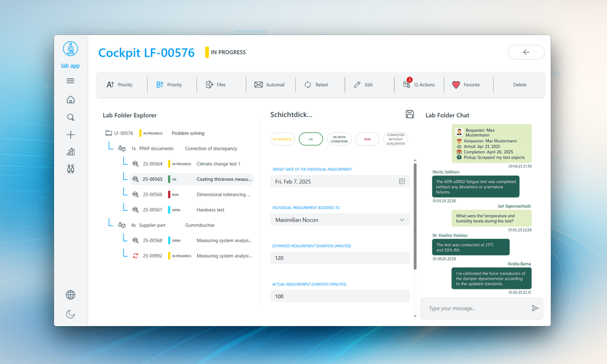Send chat message with paper plane icon
Viewport: 607px width, 364px height.
(535, 308)
